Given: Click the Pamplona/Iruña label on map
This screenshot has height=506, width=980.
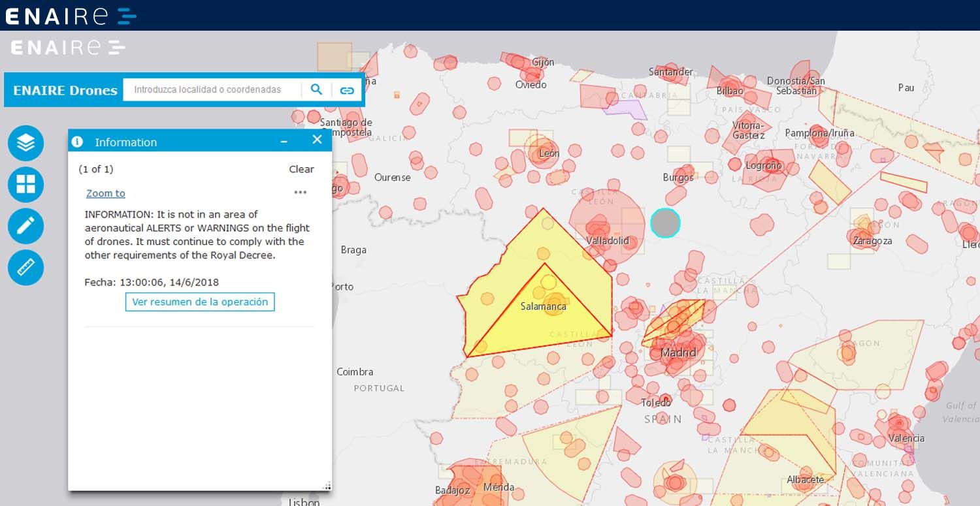Looking at the screenshot, I should click(x=819, y=133).
